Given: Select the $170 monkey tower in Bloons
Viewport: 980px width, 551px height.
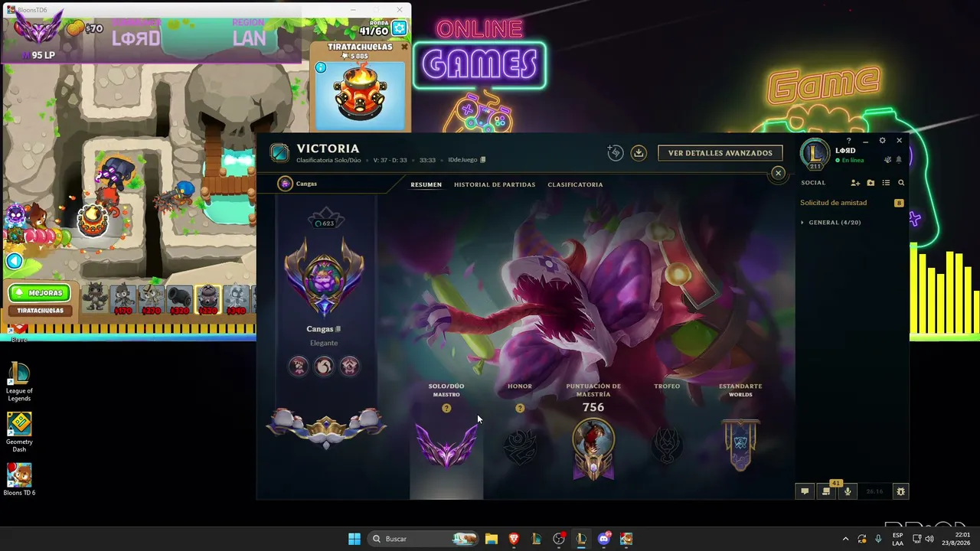Looking at the screenshot, I should 122,298.
